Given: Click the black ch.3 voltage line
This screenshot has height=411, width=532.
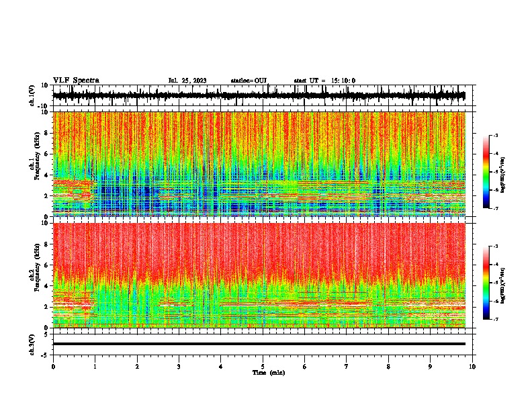Looking at the screenshot, I should tap(259, 344).
